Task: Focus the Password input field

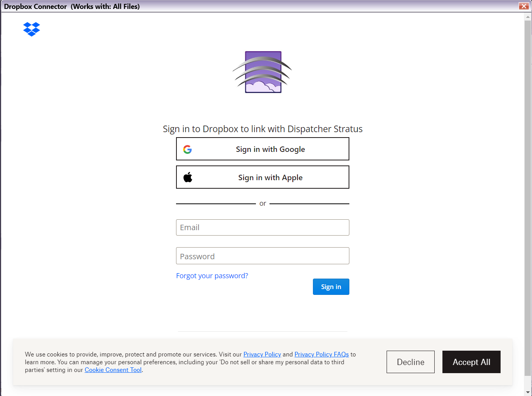Action: pos(263,256)
